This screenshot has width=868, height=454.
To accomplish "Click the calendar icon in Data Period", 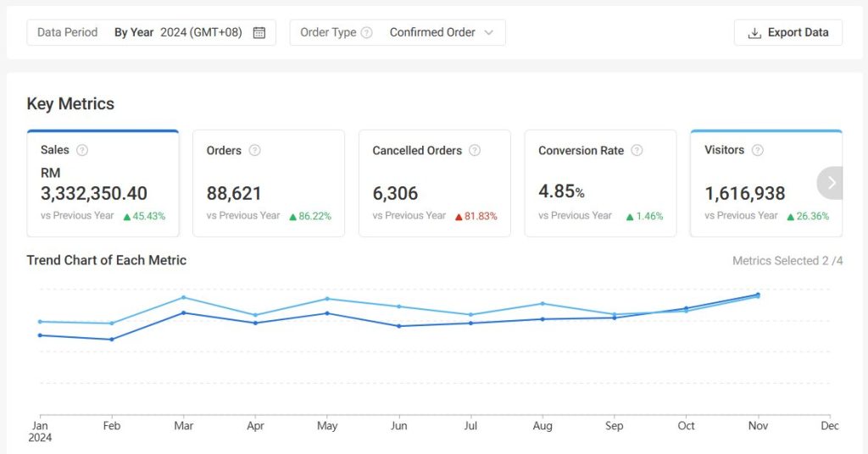I will point(259,33).
